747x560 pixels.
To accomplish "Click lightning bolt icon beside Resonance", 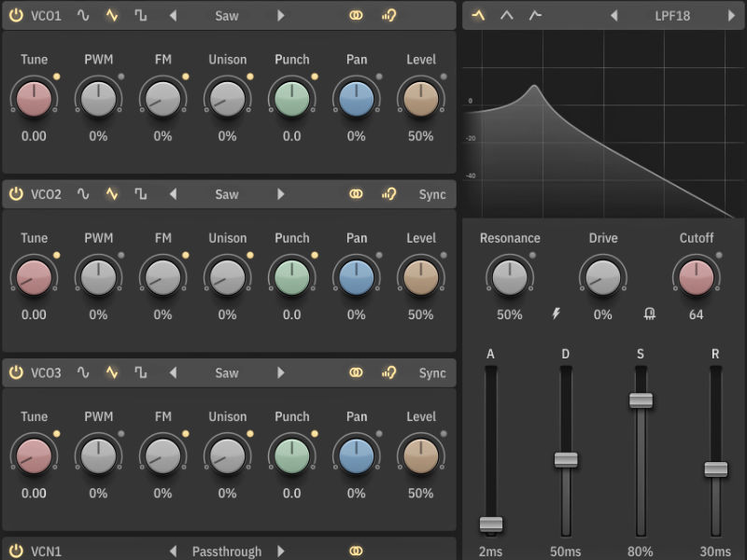I will [556, 314].
